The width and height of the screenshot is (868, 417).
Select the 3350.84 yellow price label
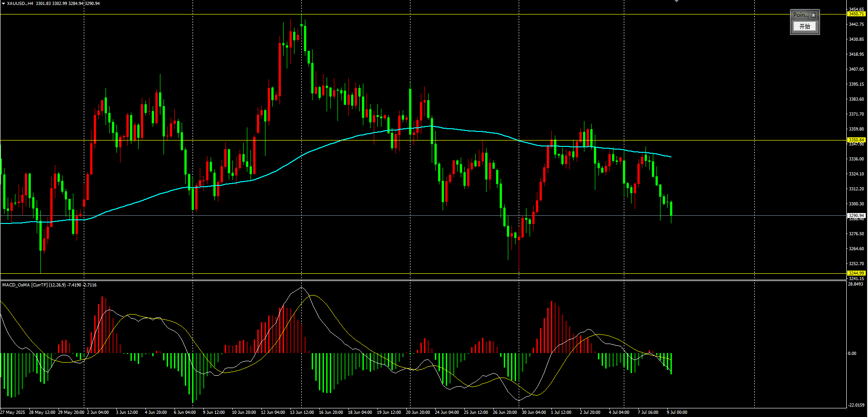point(856,140)
